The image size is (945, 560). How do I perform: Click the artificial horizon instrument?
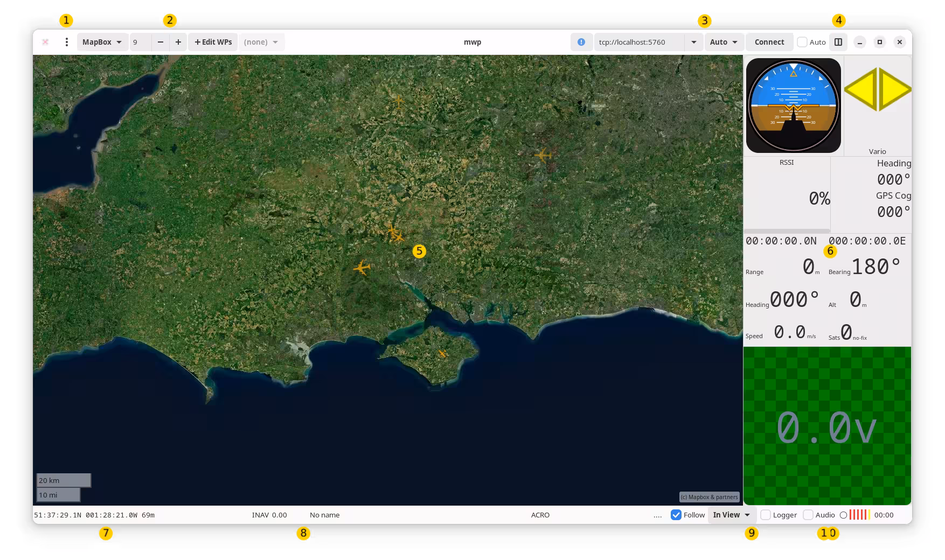click(793, 106)
